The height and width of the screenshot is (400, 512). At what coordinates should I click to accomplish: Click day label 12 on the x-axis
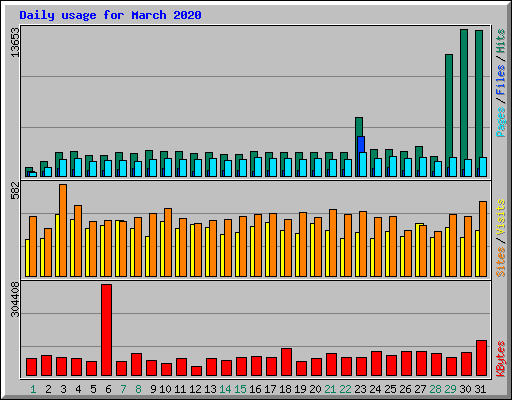(195, 389)
